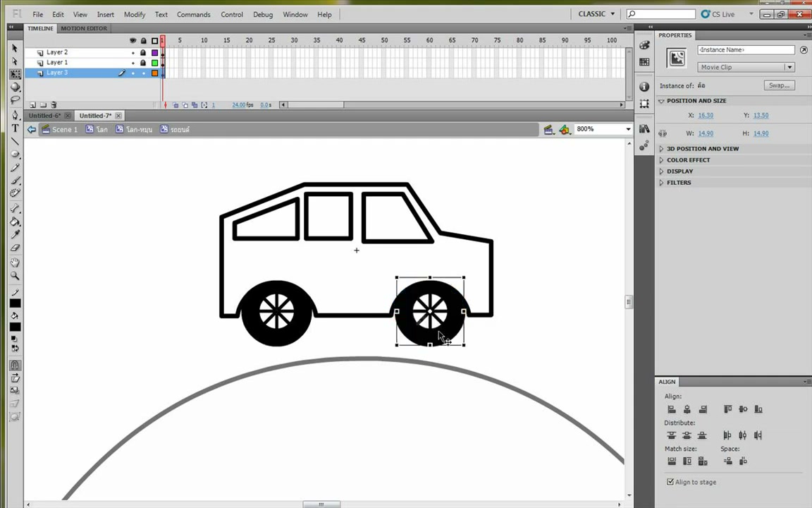Screen dimensions: 812x508
Task: Expand Filters section
Action: [x=661, y=183]
